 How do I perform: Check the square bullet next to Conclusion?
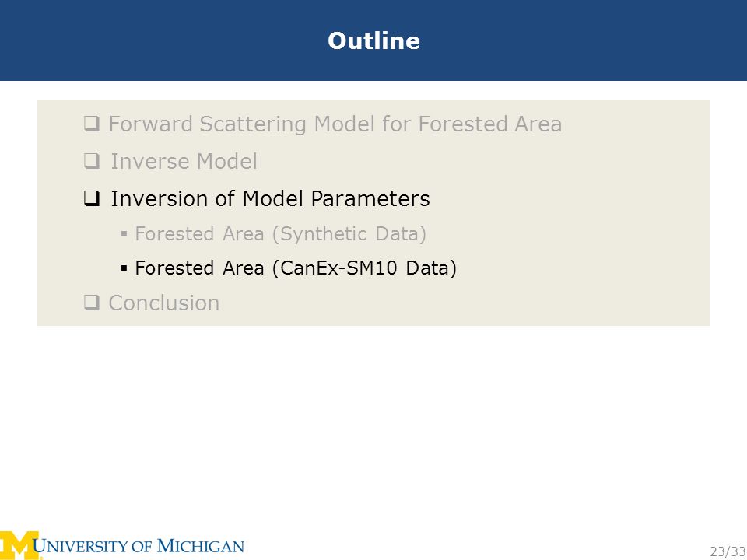click(92, 303)
